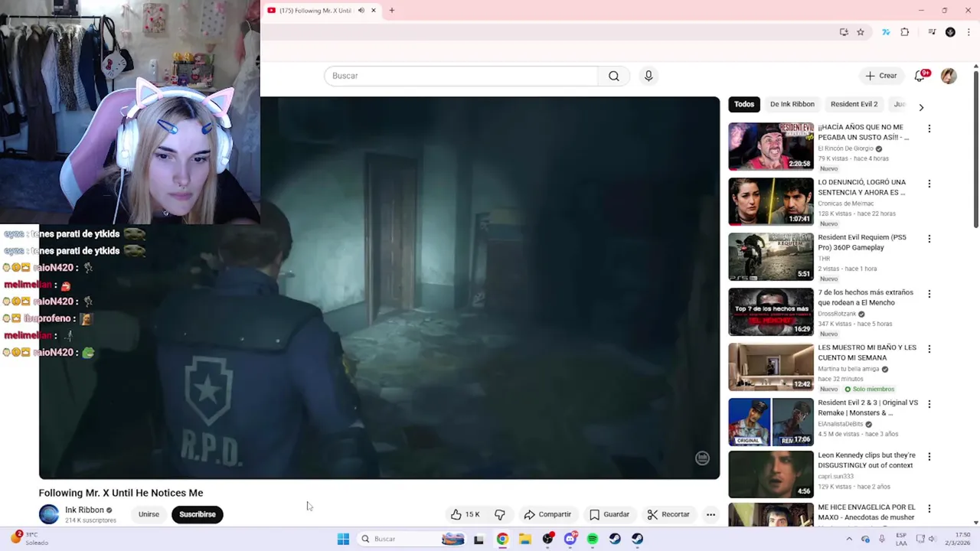The image size is (980, 551).
Task: Open the Crear menu button
Action: 881,76
